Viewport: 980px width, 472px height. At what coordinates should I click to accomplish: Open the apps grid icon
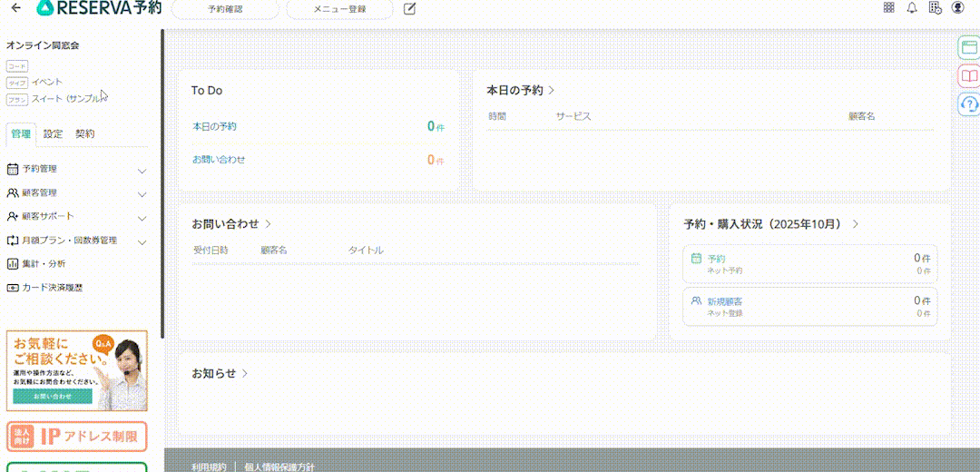[888, 7]
